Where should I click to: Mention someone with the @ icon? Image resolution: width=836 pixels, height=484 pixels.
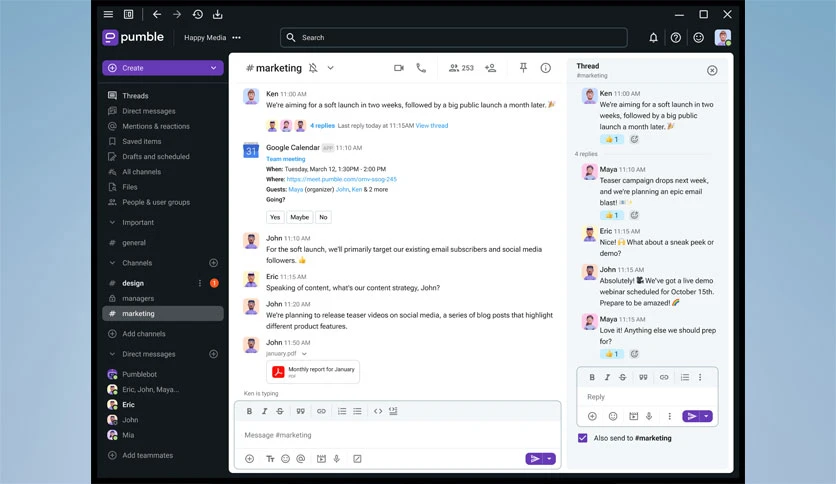click(x=301, y=459)
